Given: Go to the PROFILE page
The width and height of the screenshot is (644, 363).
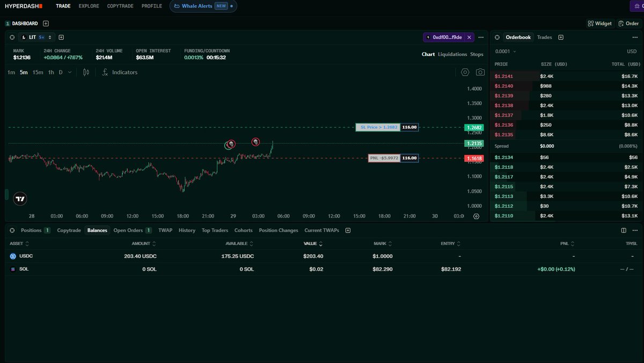Looking at the screenshot, I should click(x=152, y=6).
